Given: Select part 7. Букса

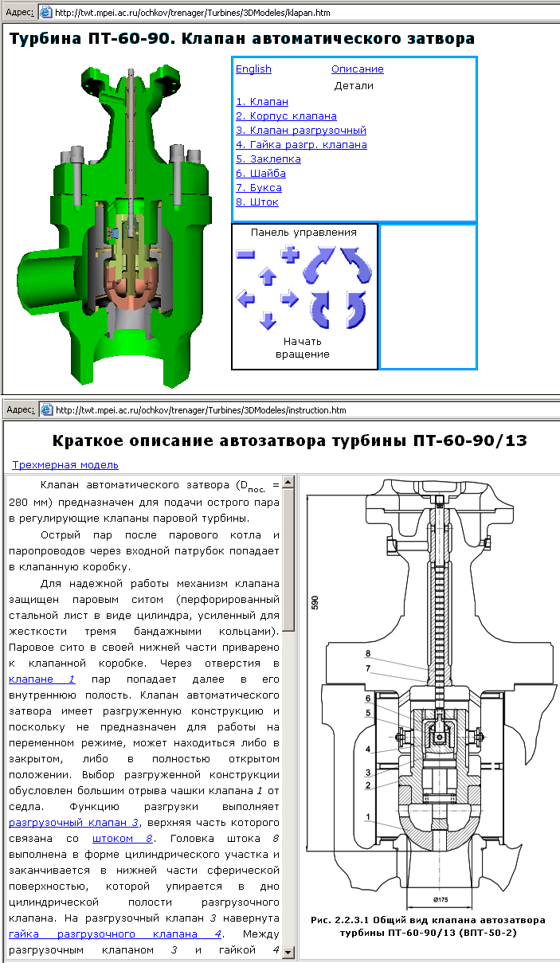Looking at the screenshot, I should 259,188.
